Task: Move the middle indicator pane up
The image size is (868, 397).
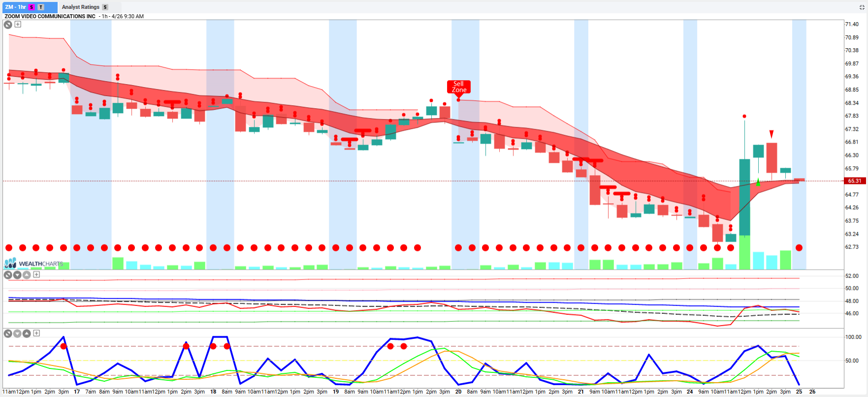Action: (x=27, y=275)
